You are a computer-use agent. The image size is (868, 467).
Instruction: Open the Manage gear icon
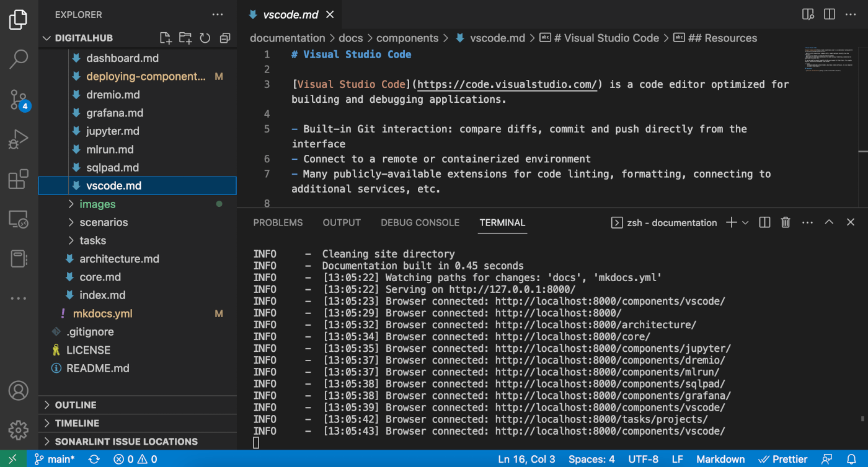tap(19, 429)
